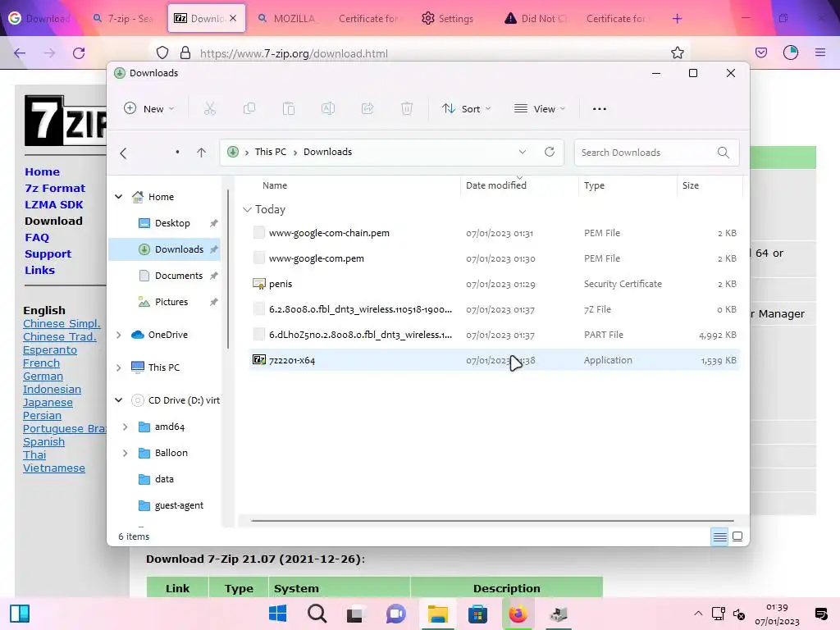Select the 7z2201-x64 application file
Viewport: 840px width, 630px height.
click(x=494, y=360)
